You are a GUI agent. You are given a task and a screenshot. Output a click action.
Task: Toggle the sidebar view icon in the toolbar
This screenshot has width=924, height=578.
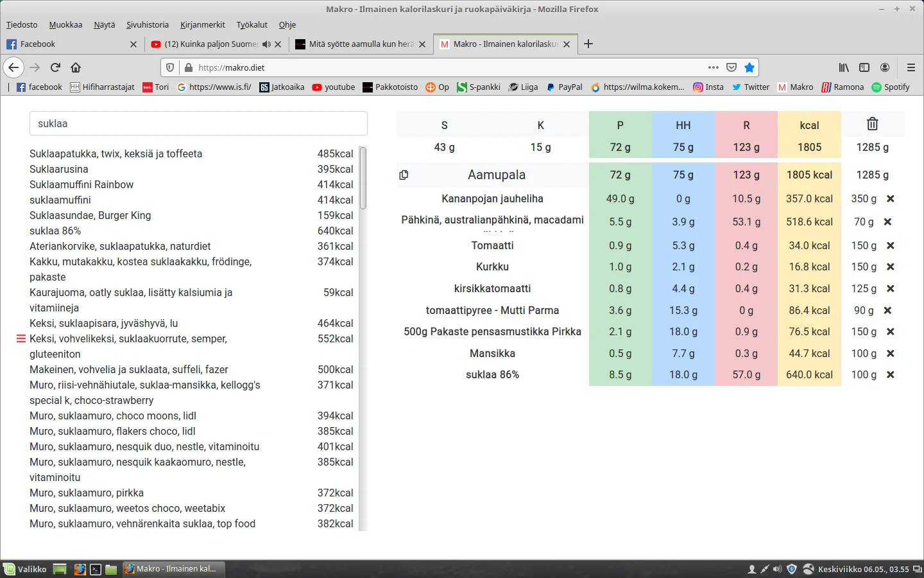tap(864, 67)
